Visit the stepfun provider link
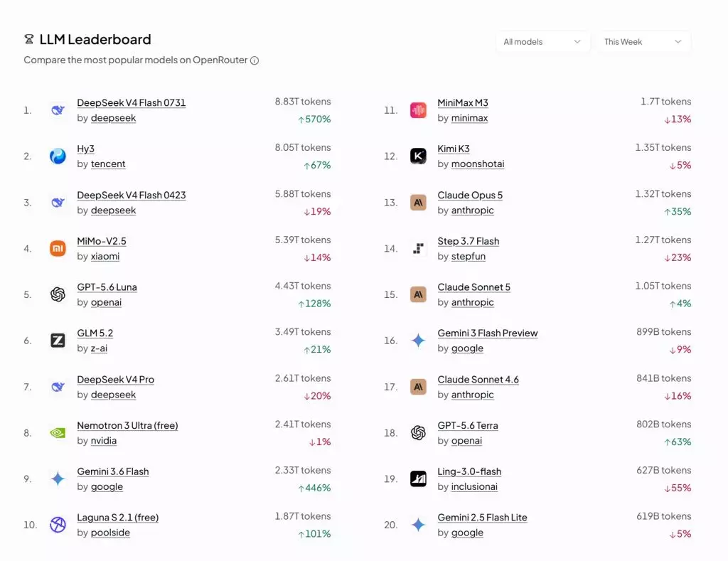Image resolution: width=728 pixels, height=561 pixels. 469,257
